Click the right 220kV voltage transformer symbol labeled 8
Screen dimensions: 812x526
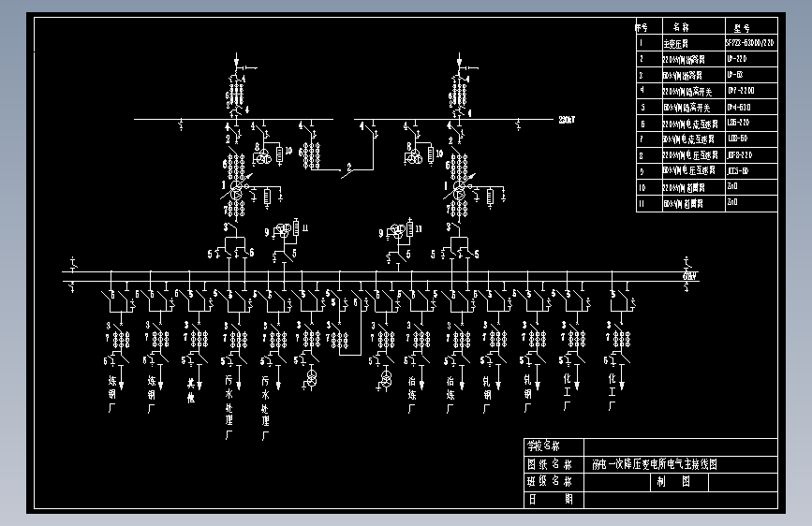413,157
